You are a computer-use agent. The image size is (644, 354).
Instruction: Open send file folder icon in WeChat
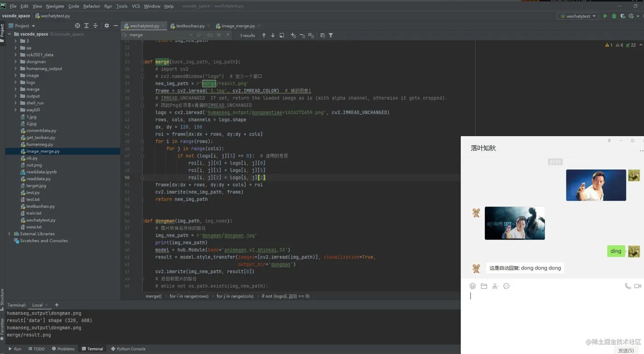click(484, 286)
